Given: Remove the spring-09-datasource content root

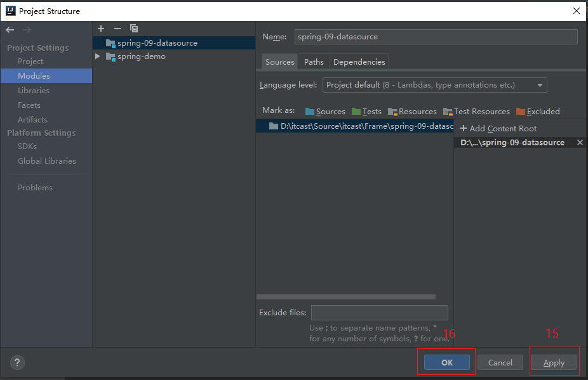Looking at the screenshot, I should pos(579,143).
